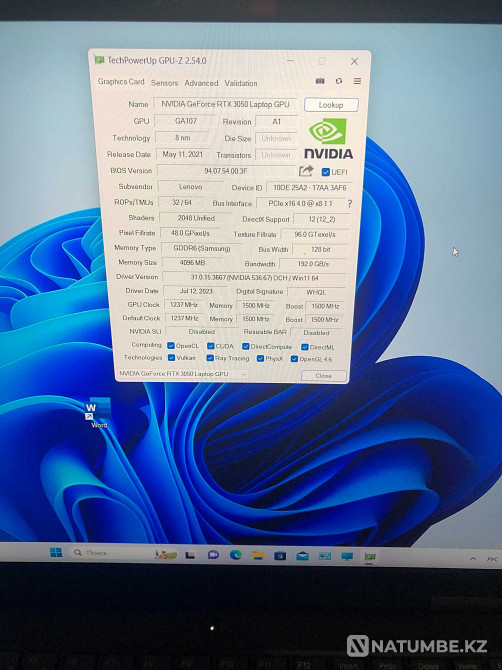Screen dimensions: 502x670
Task: Click the Bus Interface question mark
Action: click(350, 203)
